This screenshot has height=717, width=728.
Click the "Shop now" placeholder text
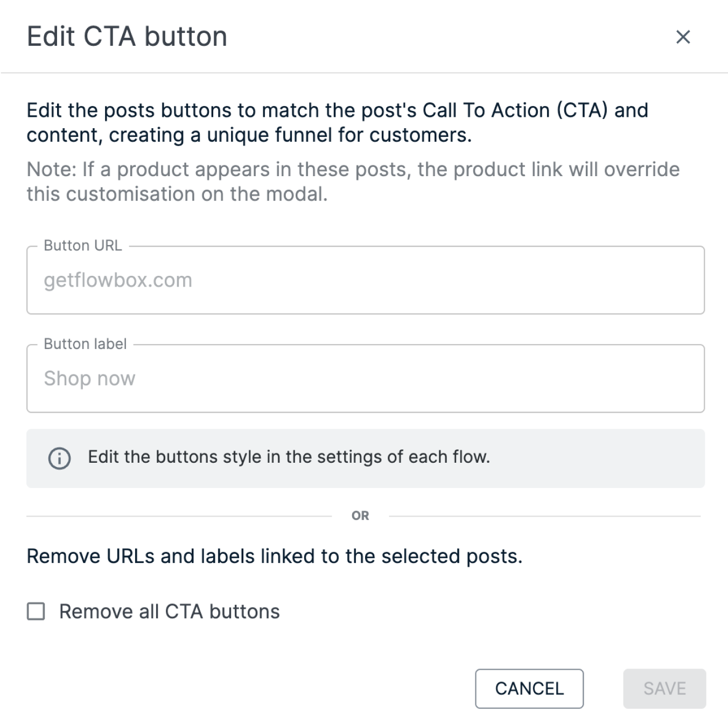pos(89,379)
